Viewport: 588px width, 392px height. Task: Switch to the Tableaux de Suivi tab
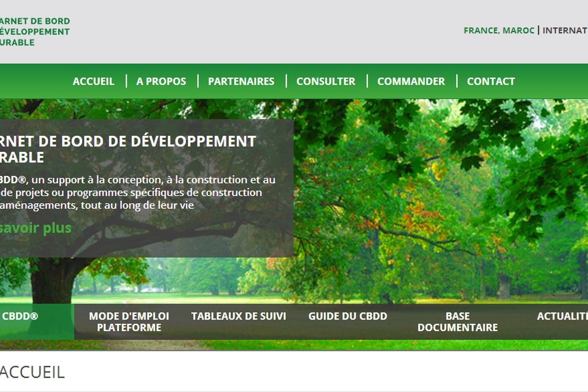239,317
